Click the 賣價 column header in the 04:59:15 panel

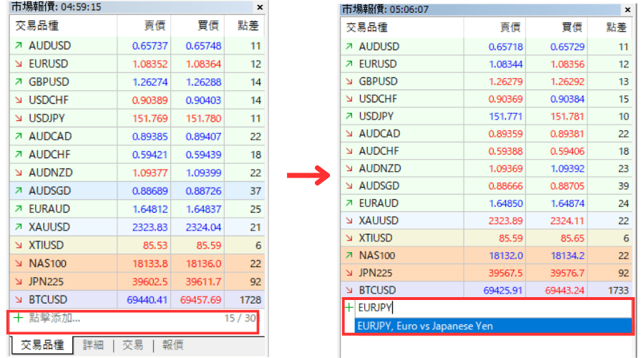(x=155, y=26)
